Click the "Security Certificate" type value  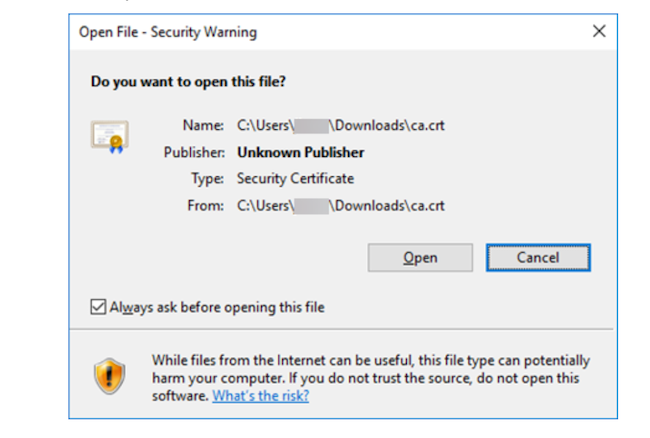point(295,179)
